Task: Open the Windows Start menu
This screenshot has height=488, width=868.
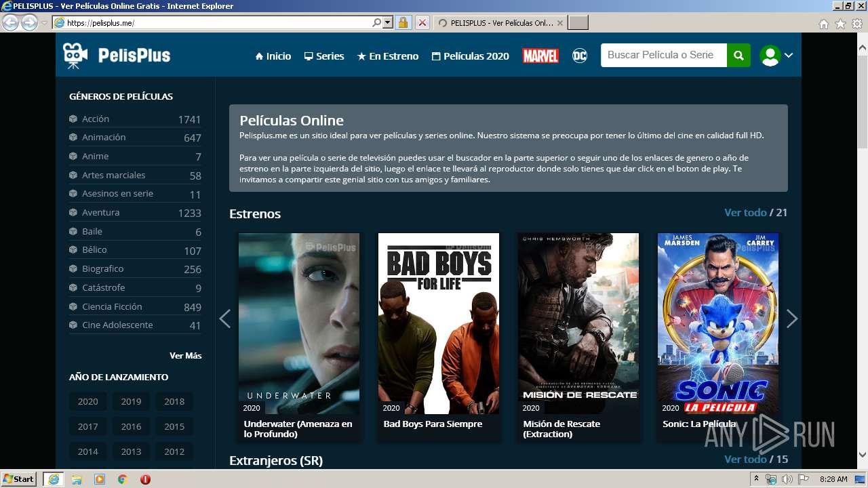Action: (18, 479)
